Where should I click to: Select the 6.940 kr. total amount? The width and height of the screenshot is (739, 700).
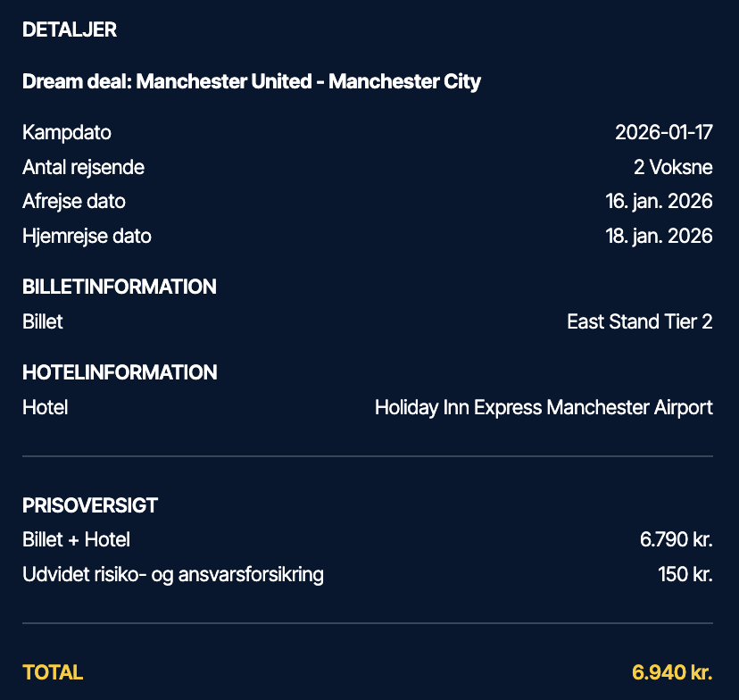point(672,672)
